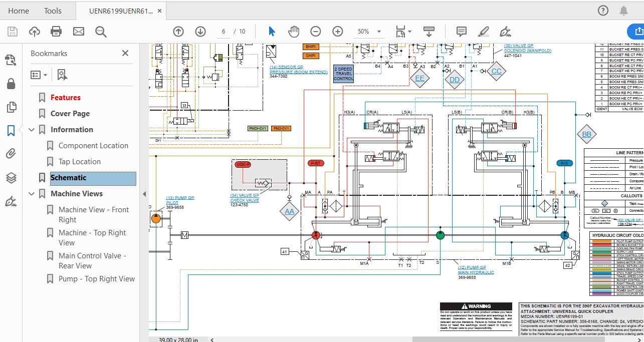Screen dimensions: 644x342
Task: Open Attachments paperclip panel
Action: (x=11, y=154)
